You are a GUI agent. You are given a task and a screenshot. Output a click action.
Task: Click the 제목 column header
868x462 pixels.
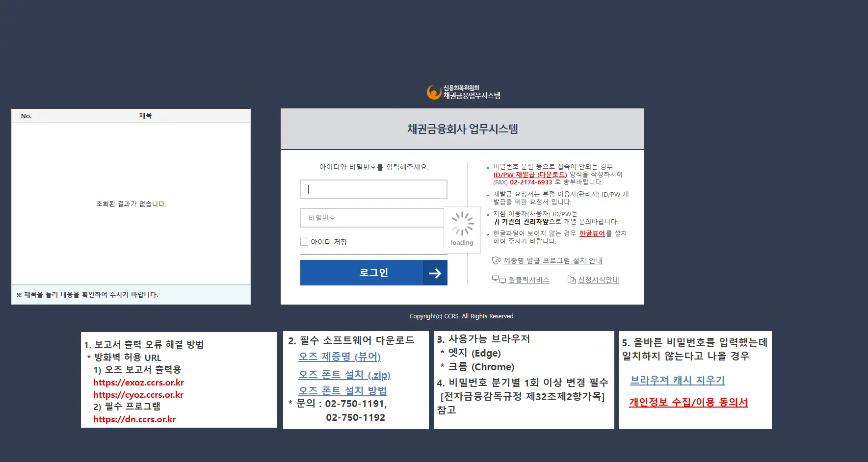145,116
